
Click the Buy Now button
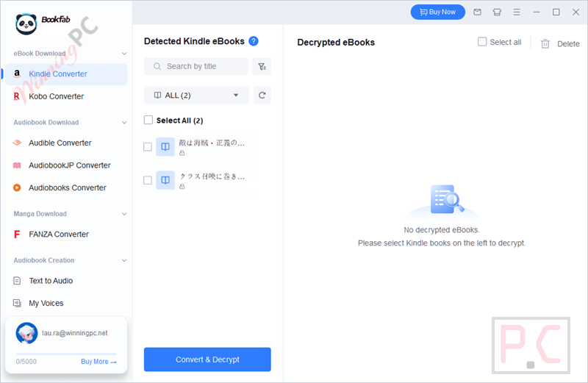click(437, 12)
